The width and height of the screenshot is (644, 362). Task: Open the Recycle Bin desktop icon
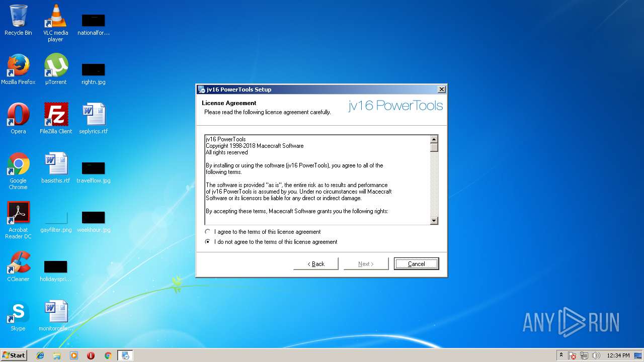(18, 20)
